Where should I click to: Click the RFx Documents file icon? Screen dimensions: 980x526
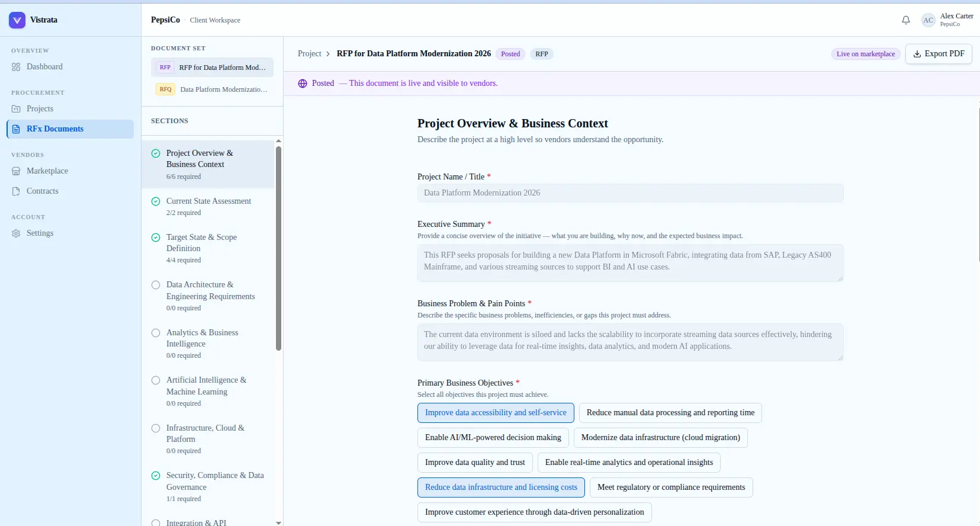click(17, 129)
